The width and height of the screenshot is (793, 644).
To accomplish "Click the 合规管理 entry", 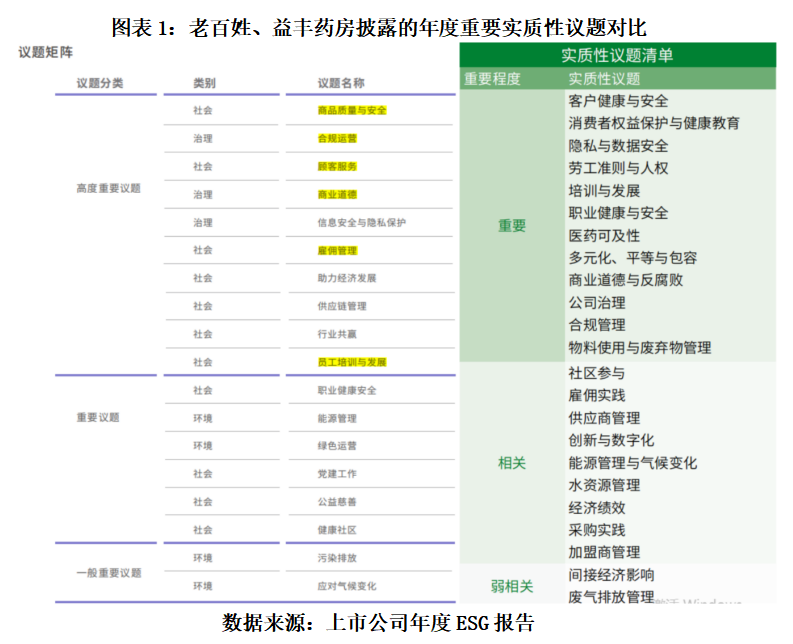I will (x=597, y=325).
